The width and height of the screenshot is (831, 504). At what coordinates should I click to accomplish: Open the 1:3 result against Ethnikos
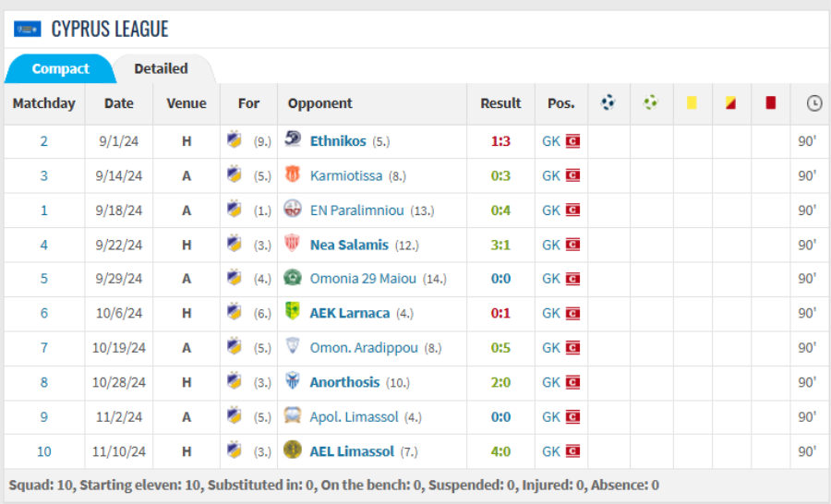(500, 141)
